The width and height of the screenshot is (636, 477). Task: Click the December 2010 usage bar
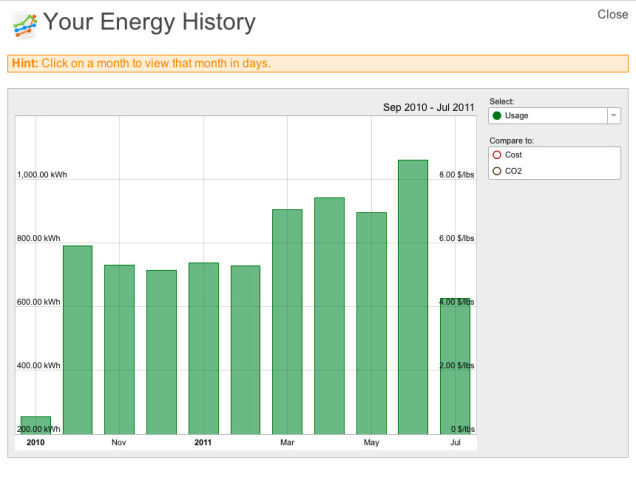coord(161,352)
